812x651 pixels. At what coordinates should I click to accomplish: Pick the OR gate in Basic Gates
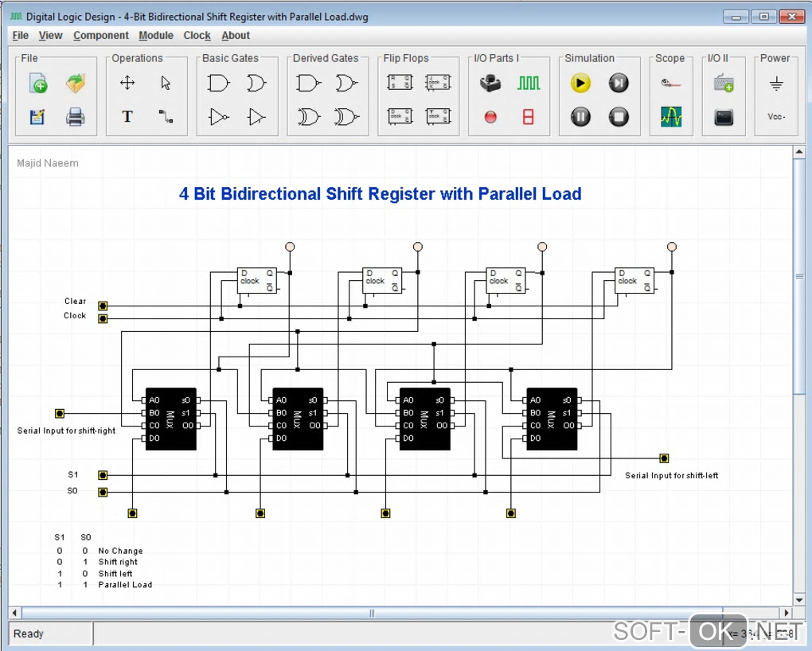tap(256, 83)
